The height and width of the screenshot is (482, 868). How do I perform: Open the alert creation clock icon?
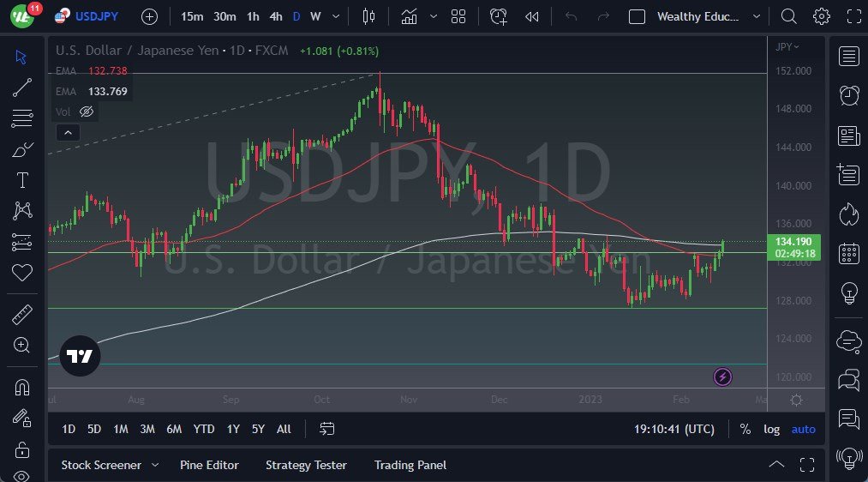[x=498, y=16]
